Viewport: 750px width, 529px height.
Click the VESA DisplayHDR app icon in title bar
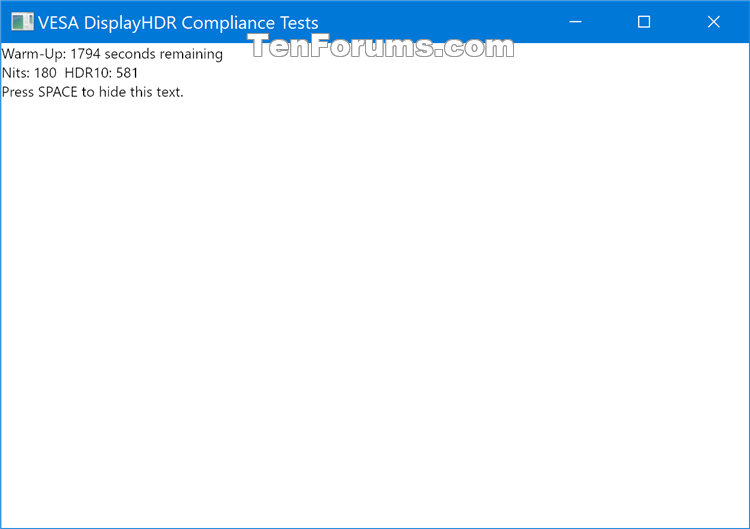pyautogui.click(x=22, y=22)
